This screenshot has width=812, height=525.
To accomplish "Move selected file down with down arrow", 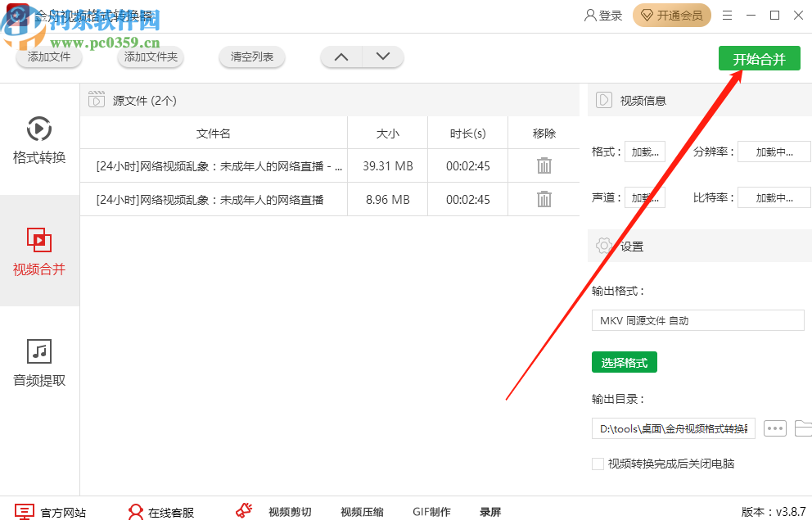I will coord(382,57).
